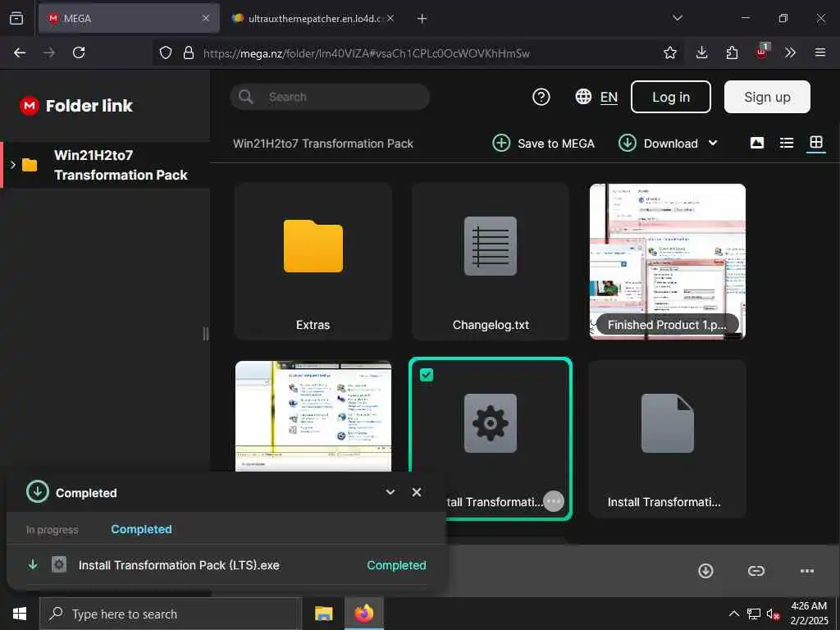Open the Download options dropdown arrow

713,143
